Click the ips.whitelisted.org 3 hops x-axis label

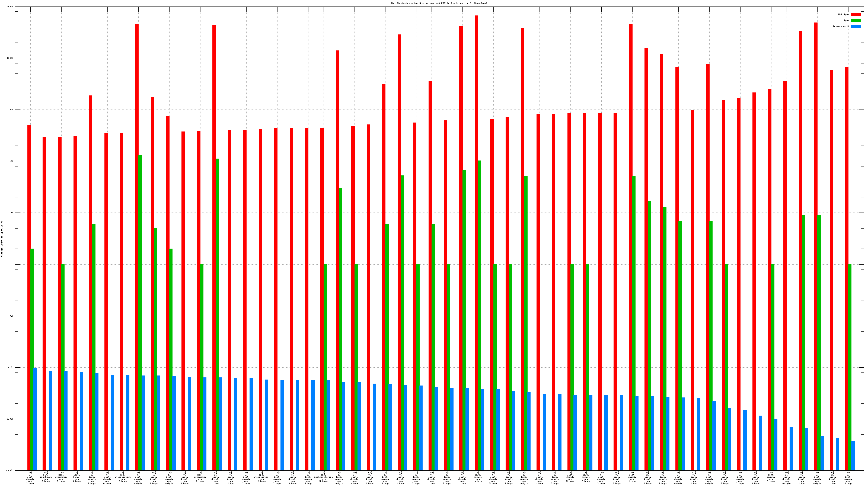123,477
